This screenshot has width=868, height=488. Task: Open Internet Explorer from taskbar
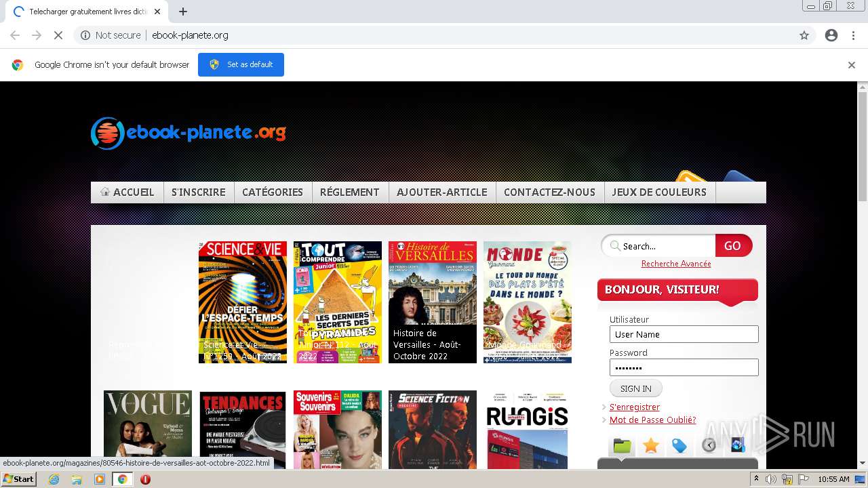[x=54, y=479]
